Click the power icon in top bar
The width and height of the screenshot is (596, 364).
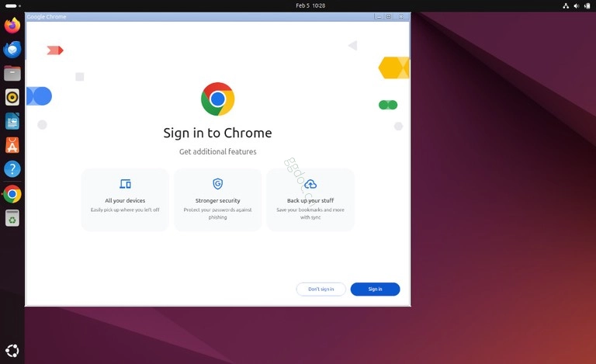click(587, 5)
